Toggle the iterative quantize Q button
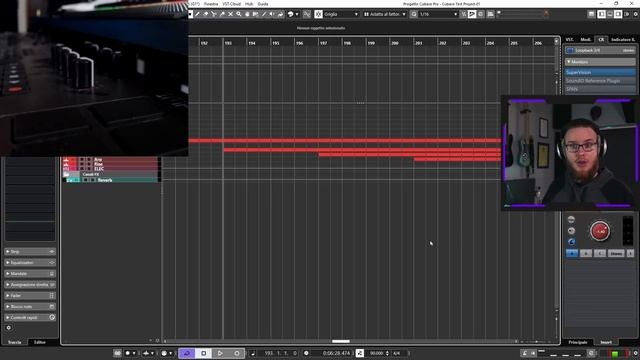This screenshot has height=360, width=640. (414, 14)
